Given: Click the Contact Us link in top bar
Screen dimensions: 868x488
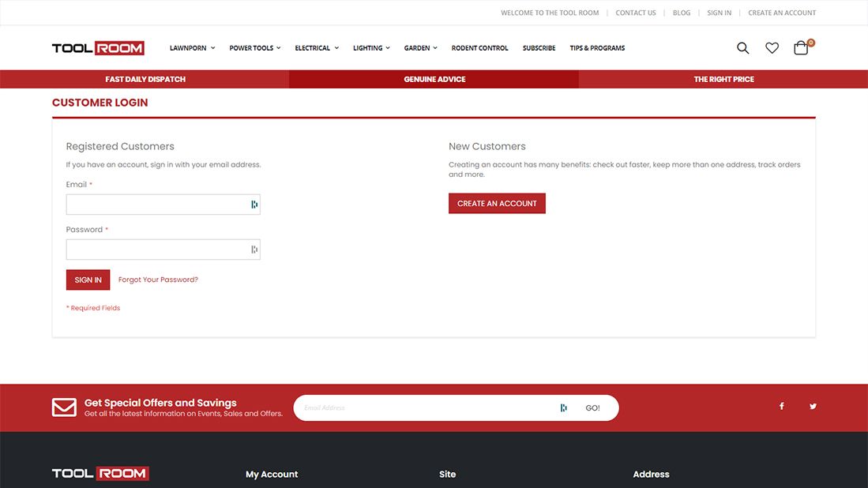Looking at the screenshot, I should pos(636,13).
